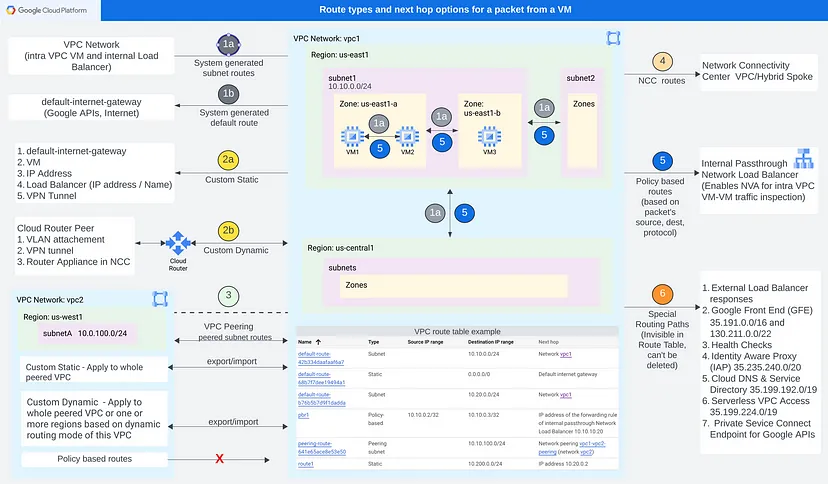828x484 pixels.
Task: Click 'VPC route table example' title
Action: [457, 331]
